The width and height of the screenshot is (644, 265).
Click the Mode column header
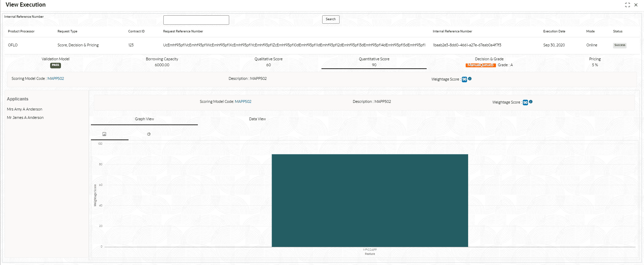point(590,31)
